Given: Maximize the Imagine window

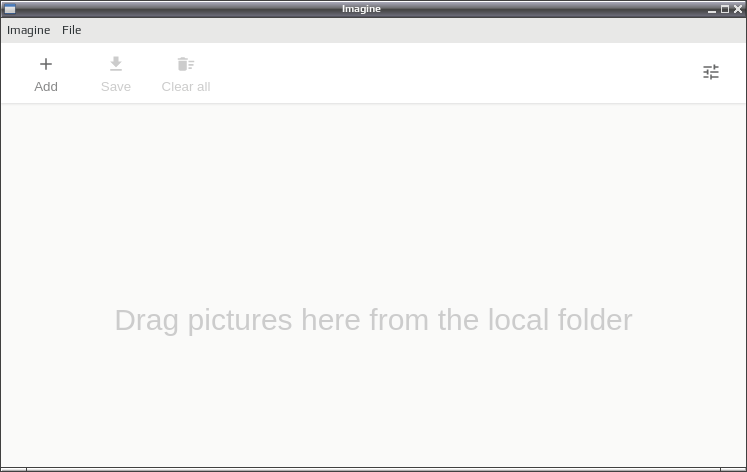Looking at the screenshot, I should 725,9.
